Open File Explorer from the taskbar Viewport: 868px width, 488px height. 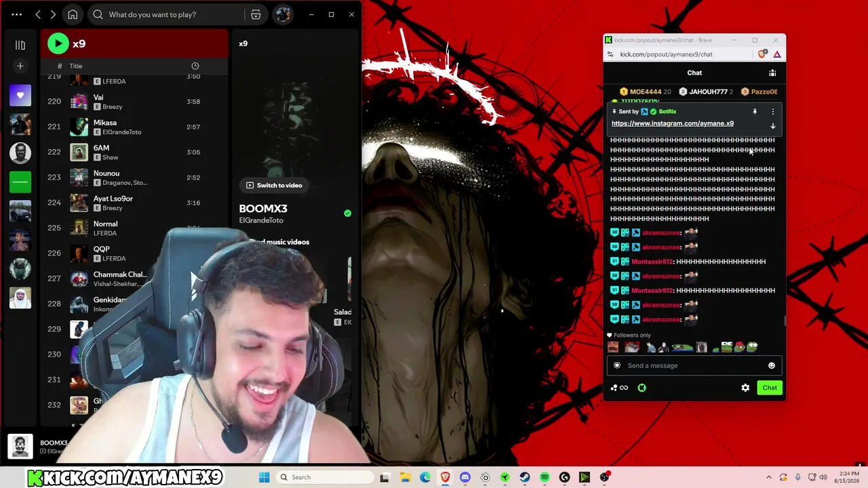coord(405,477)
